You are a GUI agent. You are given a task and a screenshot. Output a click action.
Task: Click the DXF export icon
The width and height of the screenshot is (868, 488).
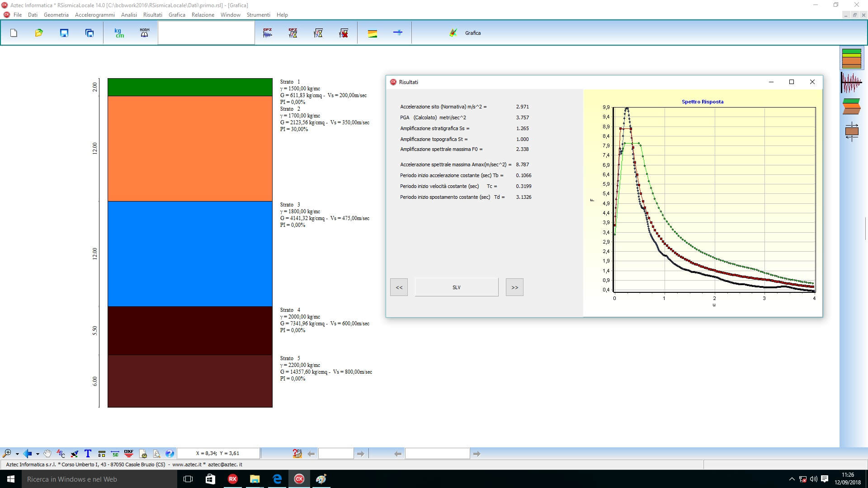pos(129,453)
